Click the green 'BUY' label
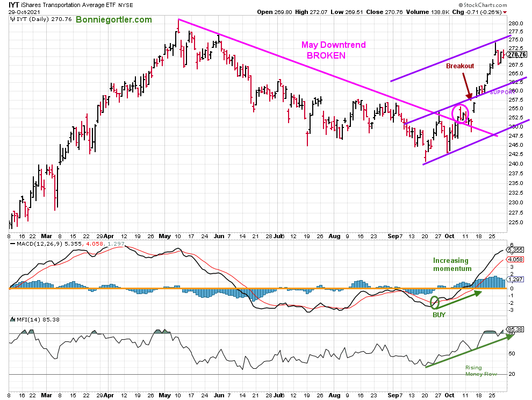 click(x=438, y=315)
